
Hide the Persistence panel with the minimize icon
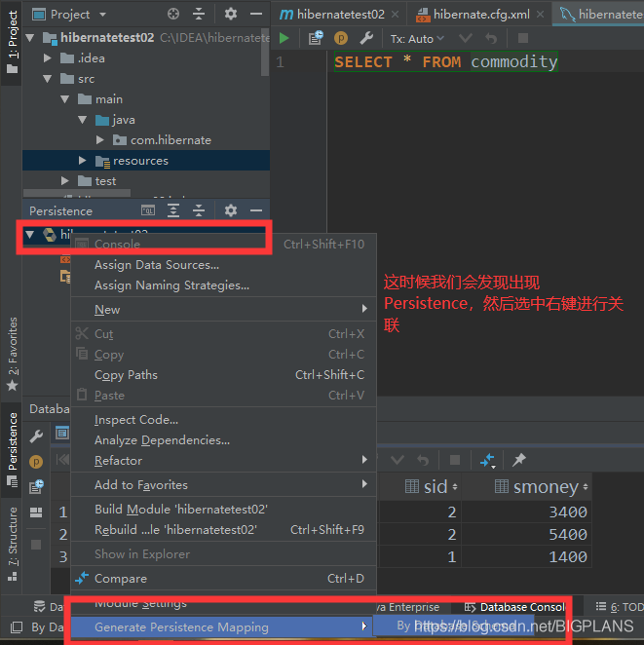pos(256,210)
